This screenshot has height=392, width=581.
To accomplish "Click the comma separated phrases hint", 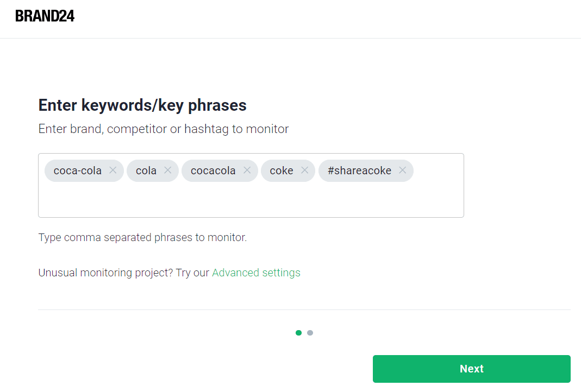I will 142,237.
